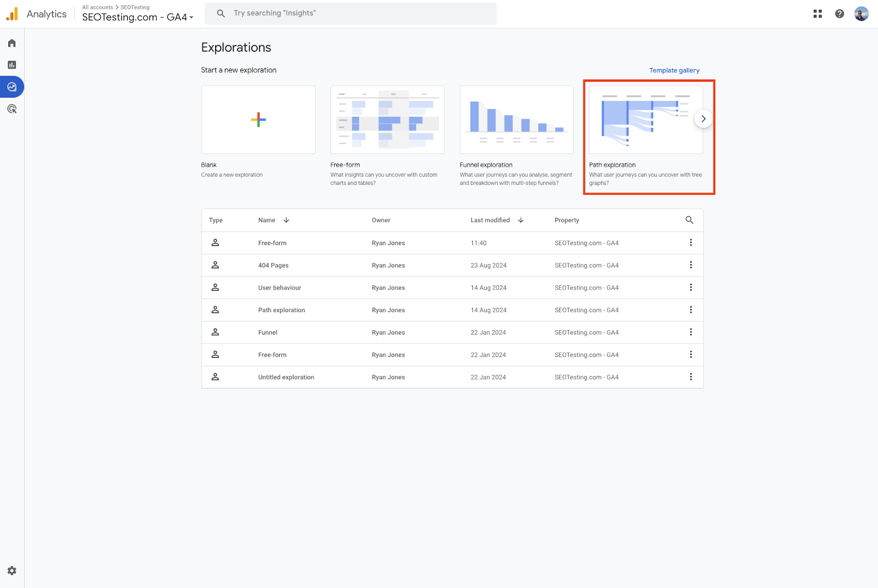The image size is (878, 588).
Task: Open the options menu for the Funnel exploration
Action: 691,332
